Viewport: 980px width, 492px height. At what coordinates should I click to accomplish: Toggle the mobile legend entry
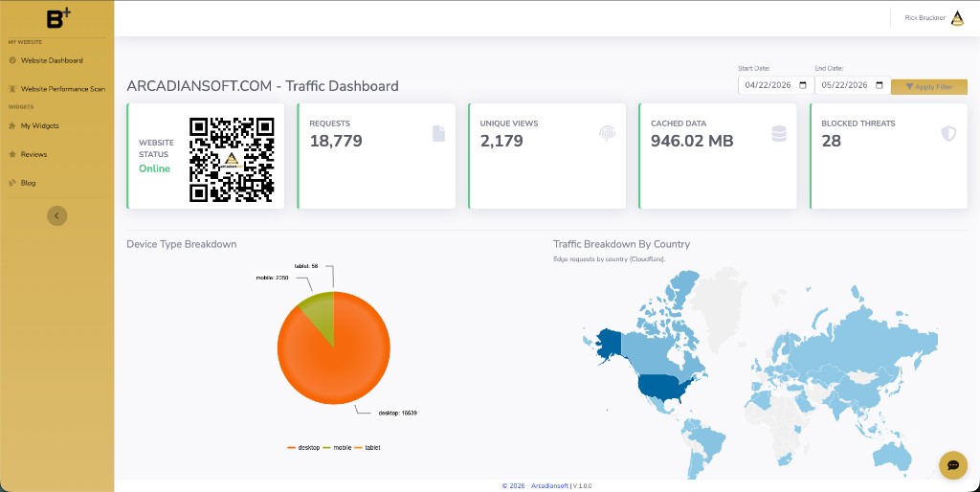[x=338, y=448]
